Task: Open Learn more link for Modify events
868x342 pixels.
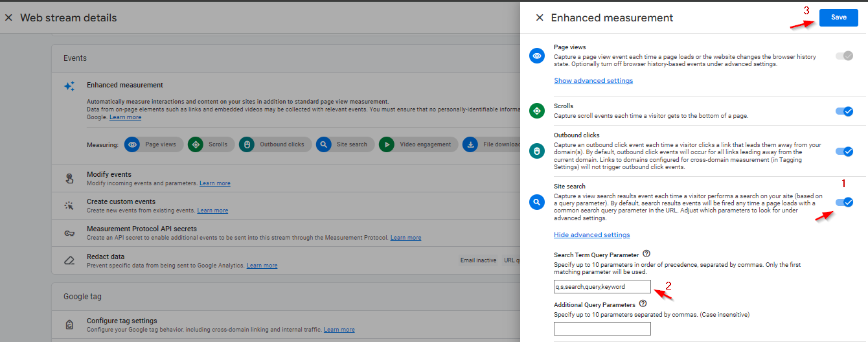Action: (x=214, y=183)
